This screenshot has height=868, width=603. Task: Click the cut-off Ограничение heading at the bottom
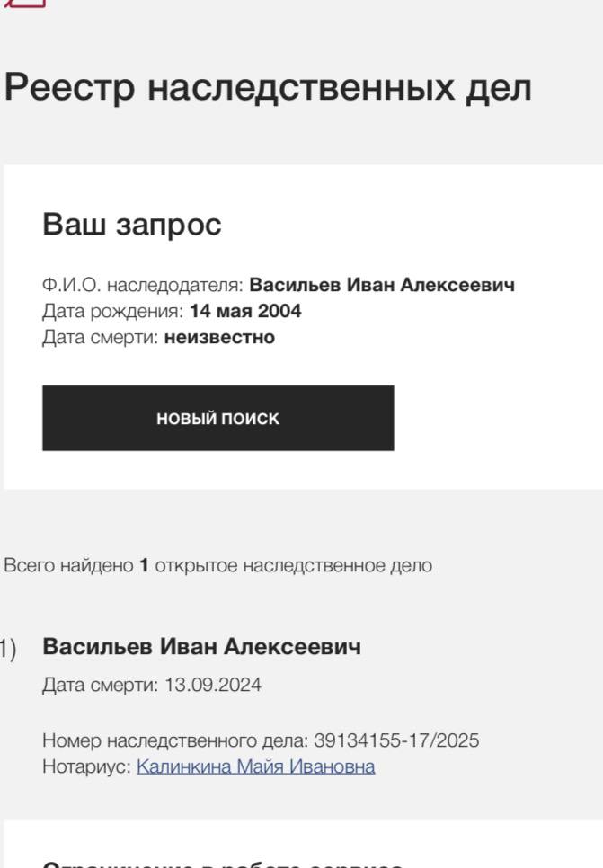pyautogui.click(x=223, y=864)
